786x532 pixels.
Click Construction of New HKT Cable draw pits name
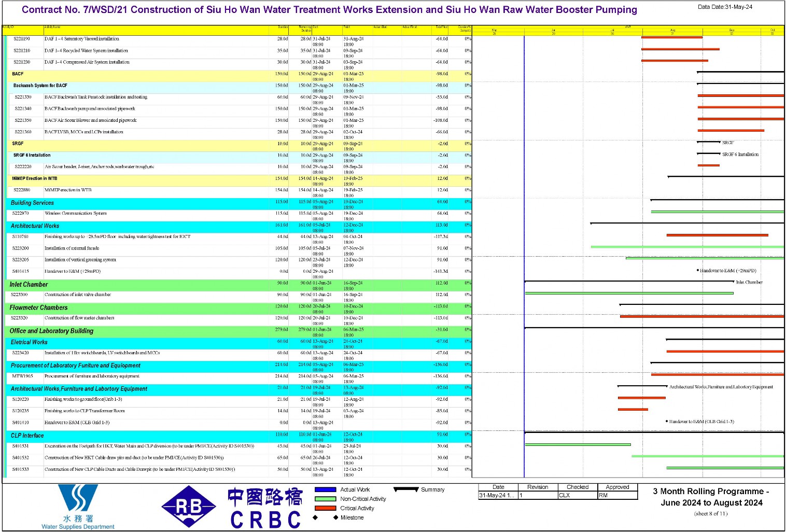(x=134, y=458)
